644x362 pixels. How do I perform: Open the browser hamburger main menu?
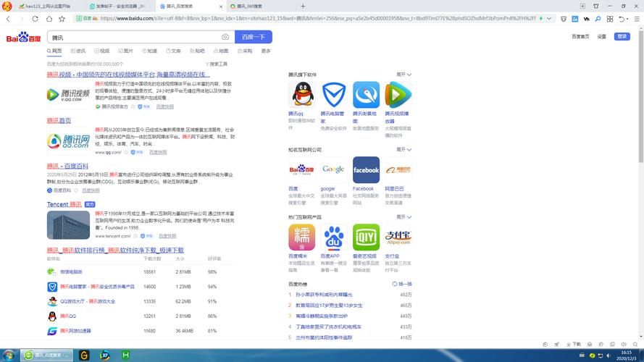click(637, 19)
